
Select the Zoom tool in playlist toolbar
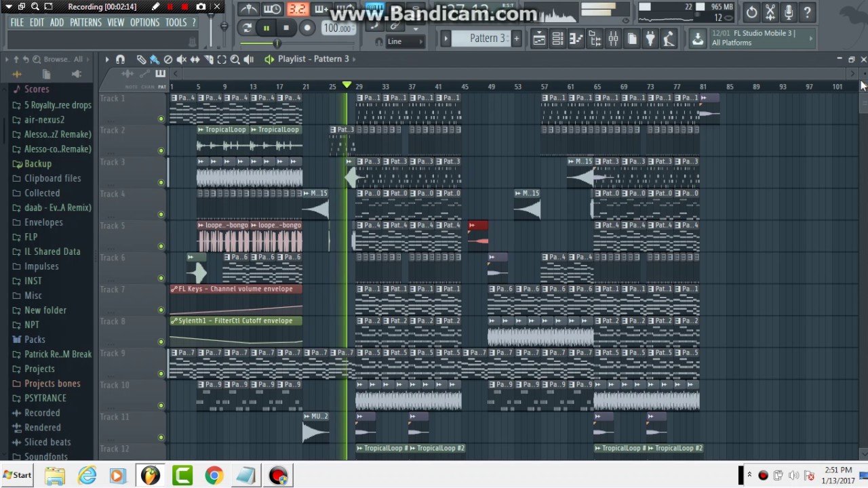(235, 60)
